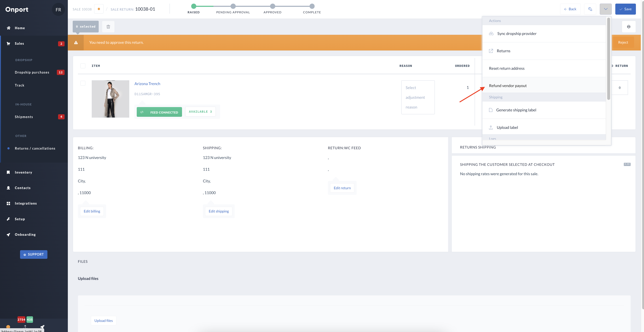Click the SALE 10038 breadcrumb link
This screenshot has width=644, height=332.
point(82,9)
